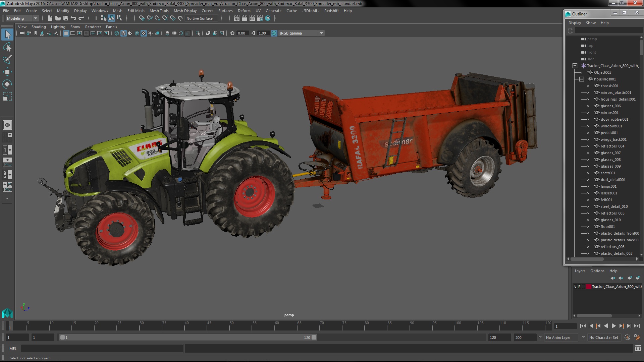Open viewport Shading menu
Image resolution: width=644 pixels, height=362 pixels.
tap(39, 27)
